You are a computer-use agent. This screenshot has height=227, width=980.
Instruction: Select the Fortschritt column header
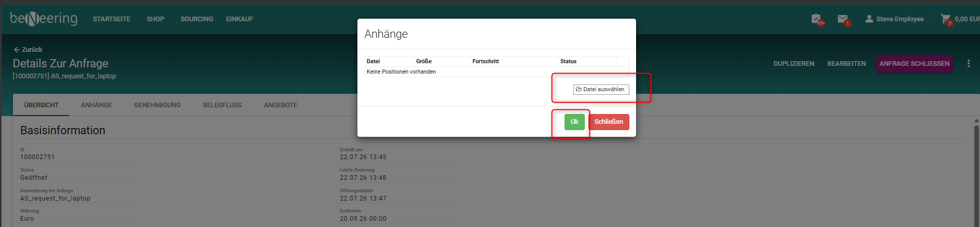pyautogui.click(x=514, y=61)
